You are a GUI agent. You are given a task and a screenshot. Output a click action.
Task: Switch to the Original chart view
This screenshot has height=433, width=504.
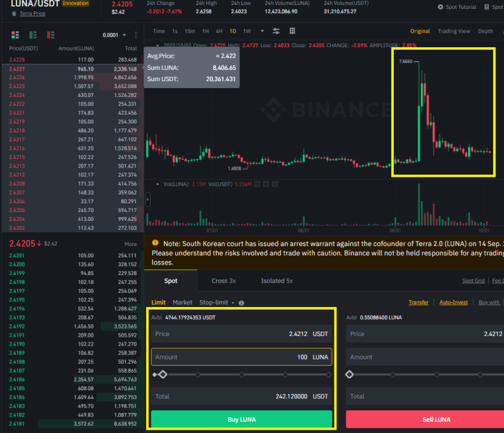(x=420, y=31)
